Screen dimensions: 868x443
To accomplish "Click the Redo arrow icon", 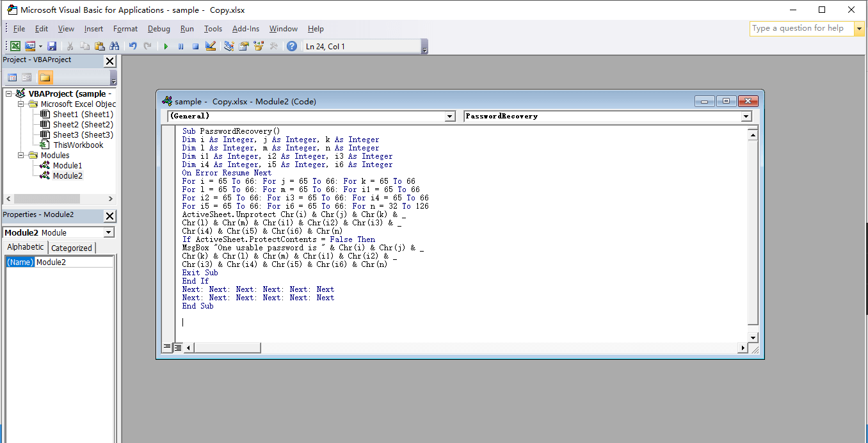I will pyautogui.click(x=148, y=46).
